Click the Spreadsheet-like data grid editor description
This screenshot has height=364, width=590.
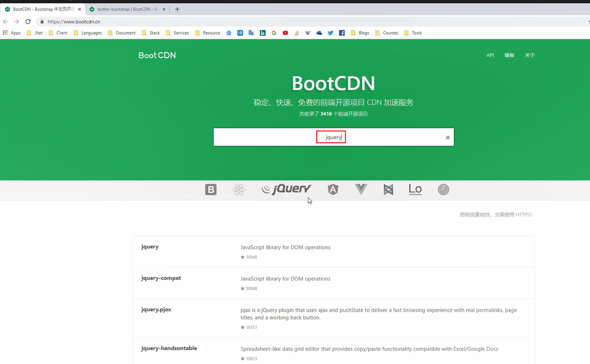coord(369,349)
